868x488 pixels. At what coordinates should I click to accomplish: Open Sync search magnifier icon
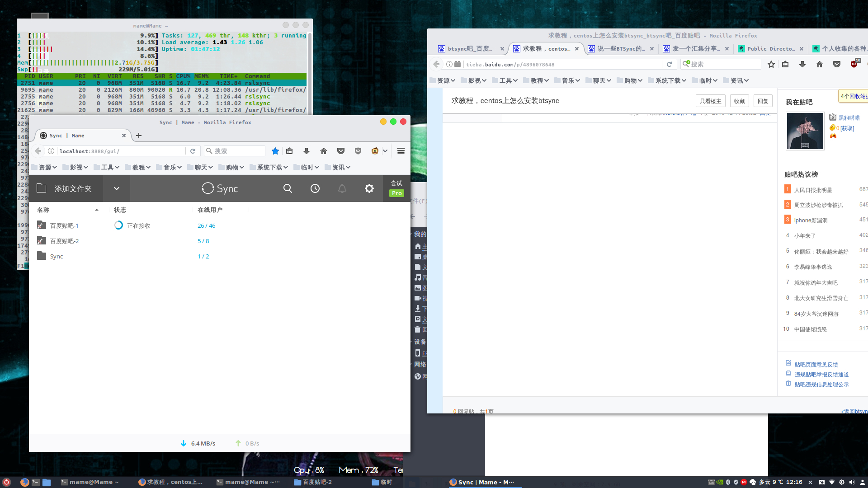(x=288, y=188)
